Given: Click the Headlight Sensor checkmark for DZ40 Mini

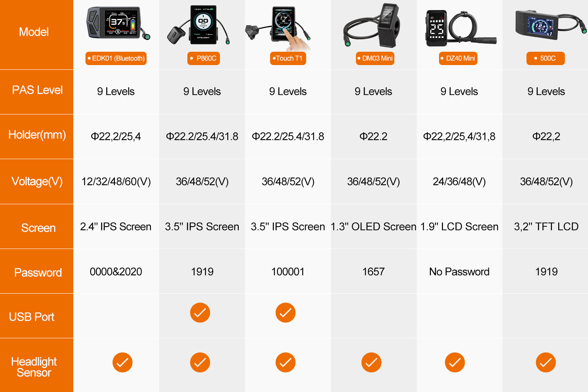Looking at the screenshot, I should (455, 363).
